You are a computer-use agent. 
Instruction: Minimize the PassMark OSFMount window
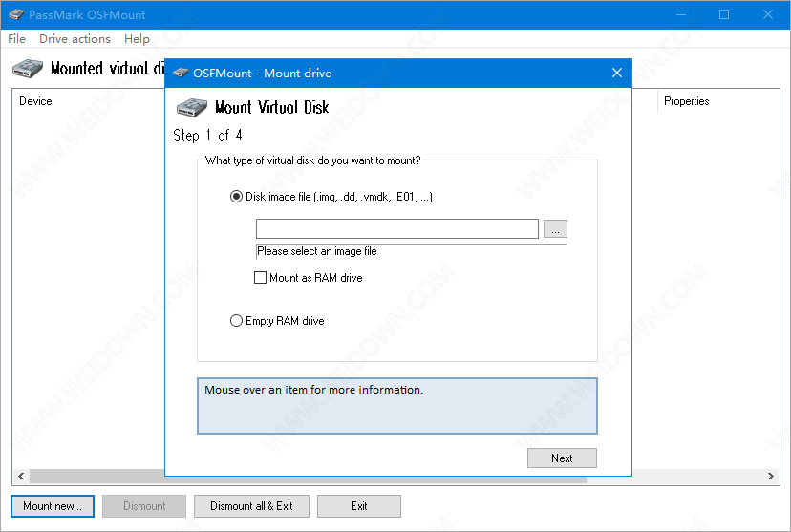click(x=680, y=15)
